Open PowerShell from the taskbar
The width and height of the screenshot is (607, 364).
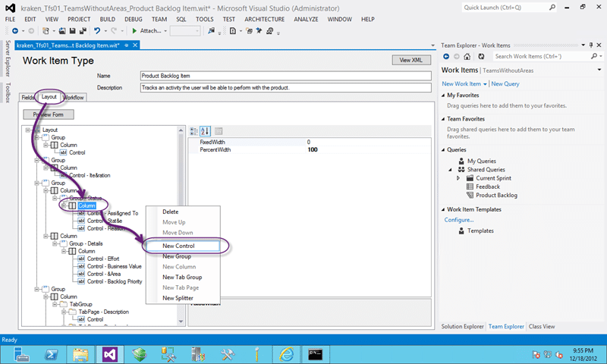[52, 354]
